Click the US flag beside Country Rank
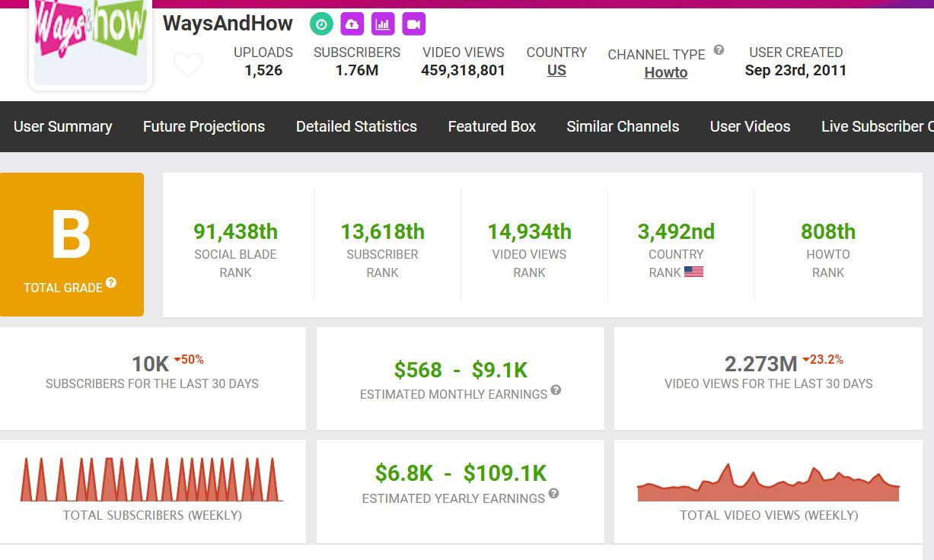The width and height of the screenshot is (934, 560). point(693,272)
